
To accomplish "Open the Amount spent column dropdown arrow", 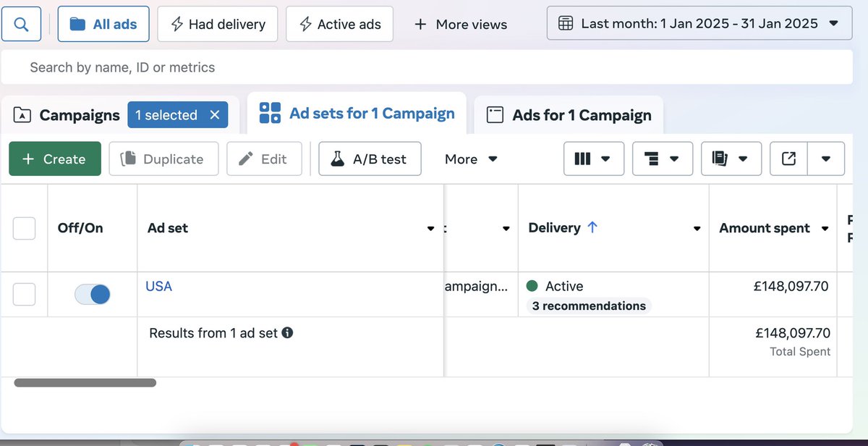I will click(x=825, y=229).
